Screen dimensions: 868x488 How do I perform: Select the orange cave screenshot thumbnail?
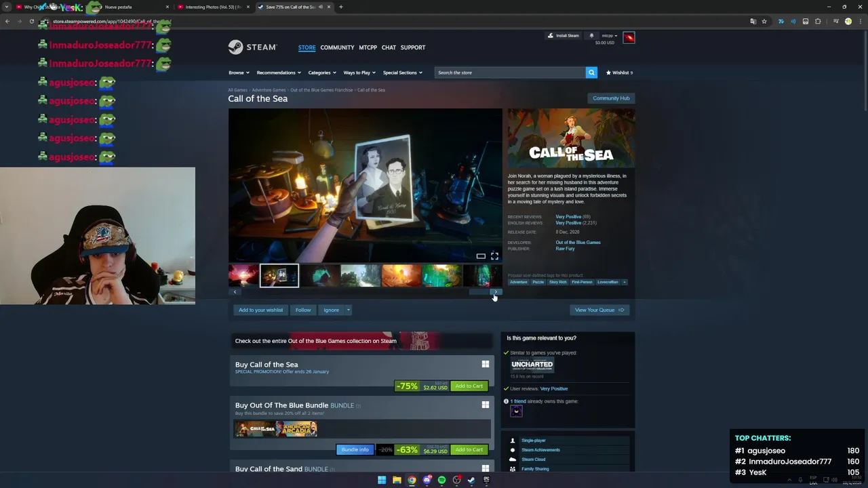click(x=401, y=276)
